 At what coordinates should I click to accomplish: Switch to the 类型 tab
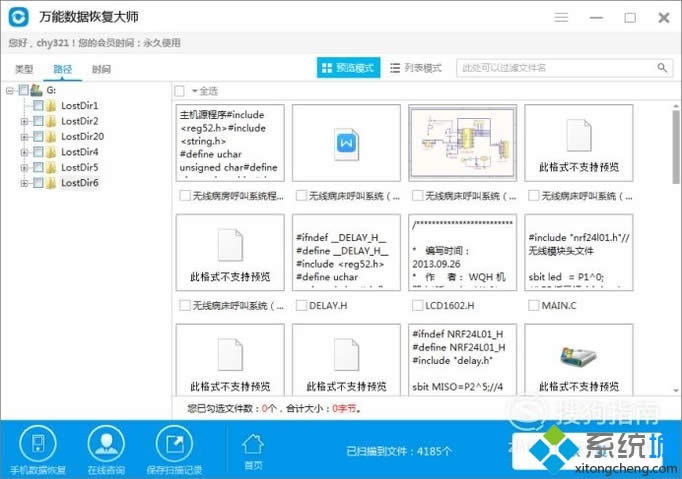24,69
